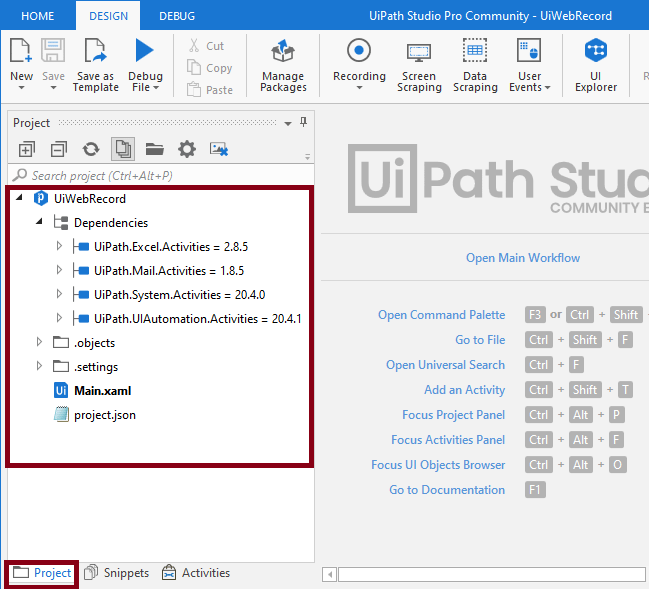Open Project Settings gear
This screenshot has height=589, width=649.
(187, 149)
